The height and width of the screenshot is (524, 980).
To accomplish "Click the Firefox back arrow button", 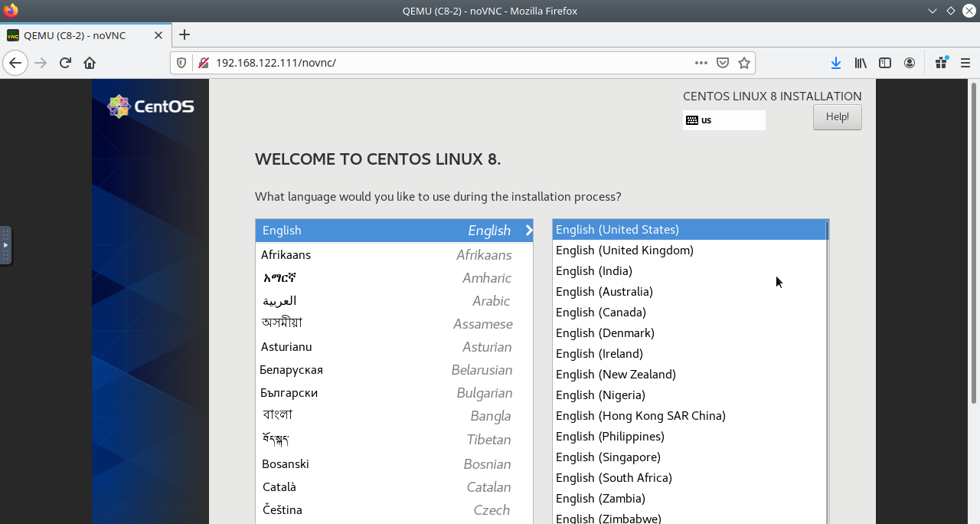I will click(x=15, y=63).
